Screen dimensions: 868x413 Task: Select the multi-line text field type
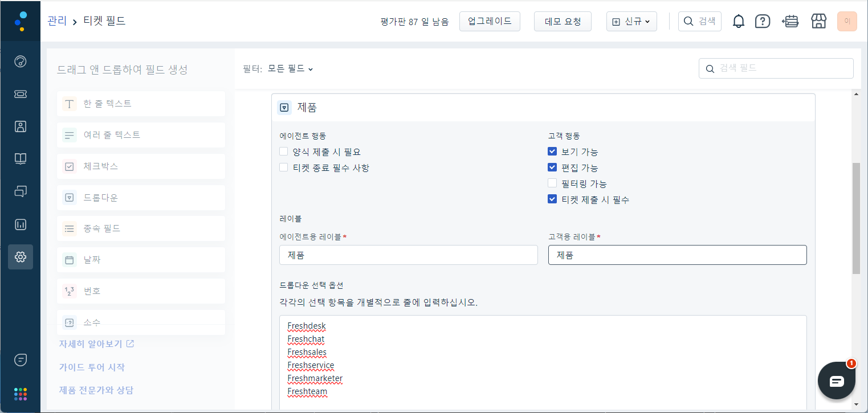141,135
